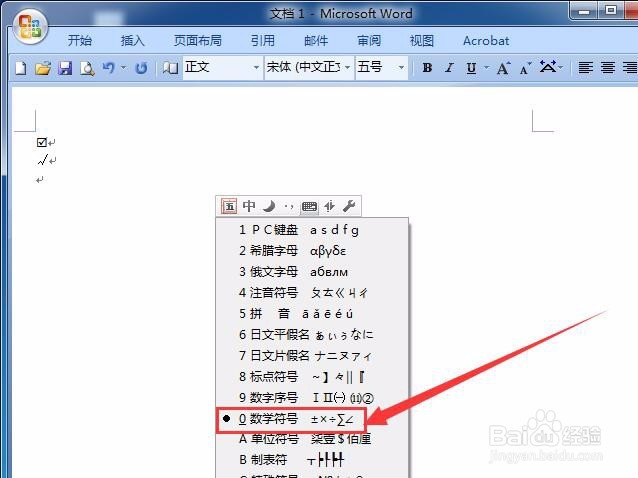Image resolution: width=638 pixels, height=478 pixels.
Task: Open the 视图 ribbon tab
Action: [422, 41]
